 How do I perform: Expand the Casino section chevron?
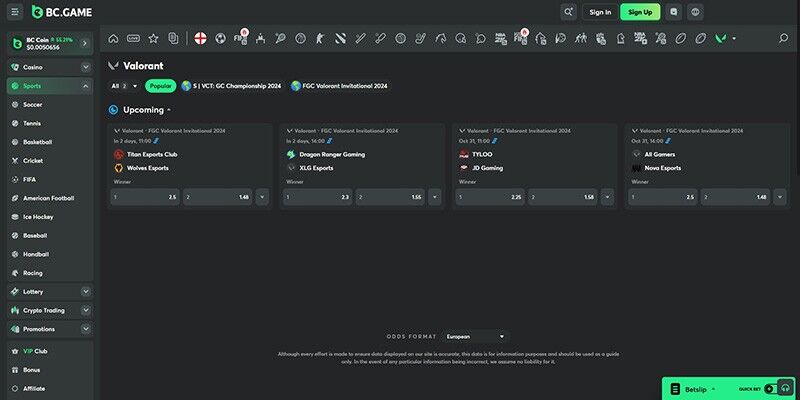pyautogui.click(x=85, y=67)
